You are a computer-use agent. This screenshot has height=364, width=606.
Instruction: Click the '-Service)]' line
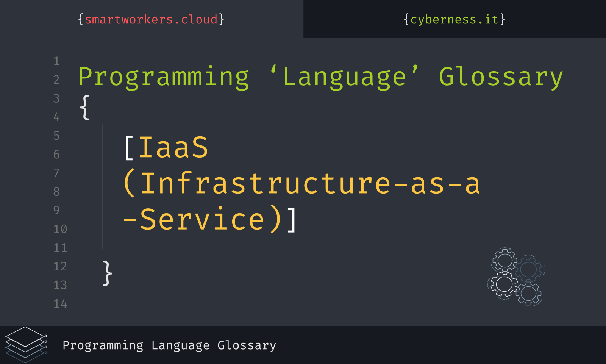point(210,219)
